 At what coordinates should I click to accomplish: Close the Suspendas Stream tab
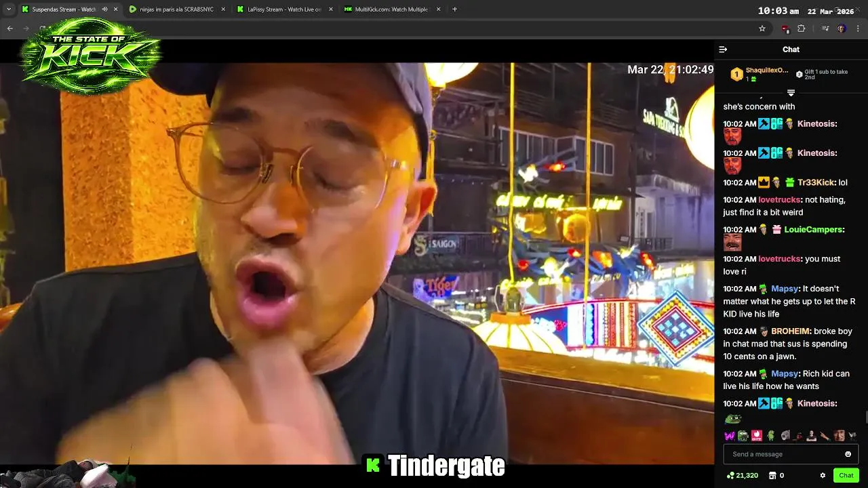116,9
